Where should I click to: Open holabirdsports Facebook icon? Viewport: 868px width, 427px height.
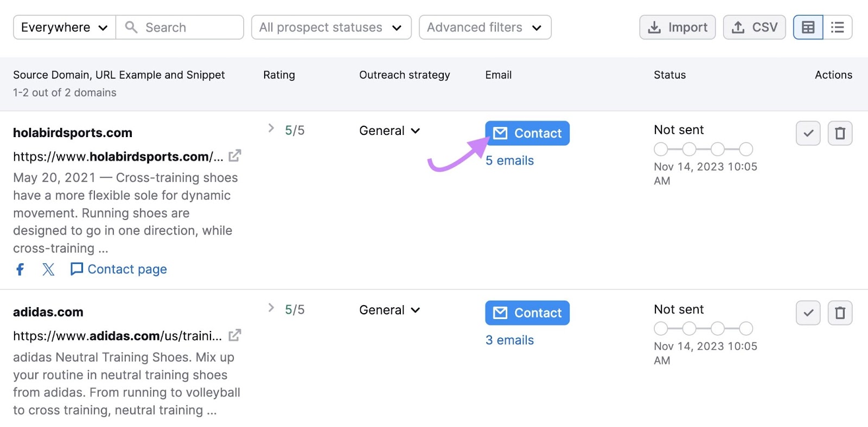(20, 269)
